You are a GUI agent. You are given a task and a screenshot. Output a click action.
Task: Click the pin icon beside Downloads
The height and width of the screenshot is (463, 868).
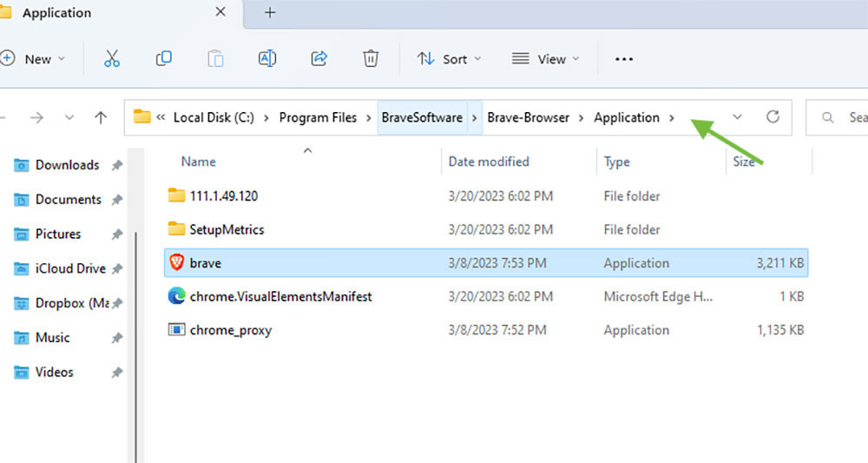[x=117, y=165]
